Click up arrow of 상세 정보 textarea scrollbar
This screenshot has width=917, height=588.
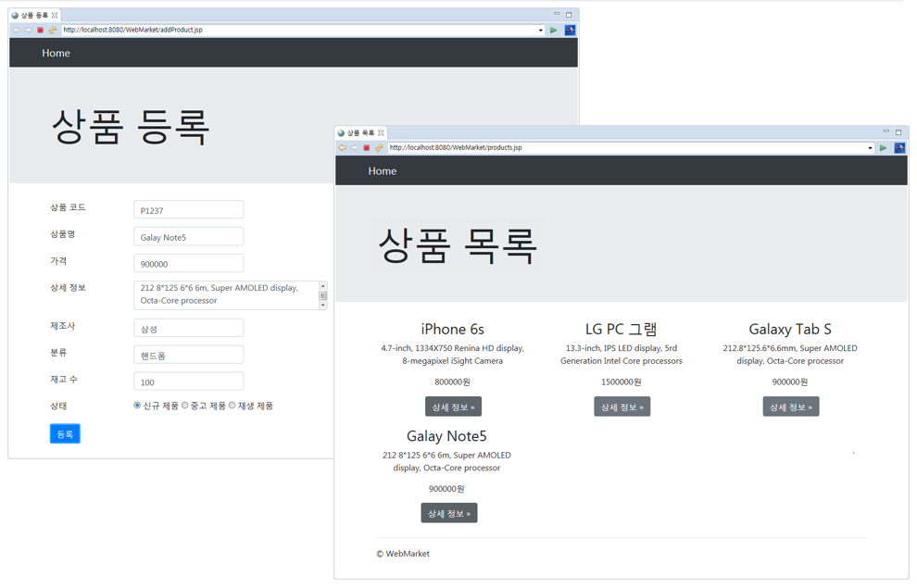point(323,286)
